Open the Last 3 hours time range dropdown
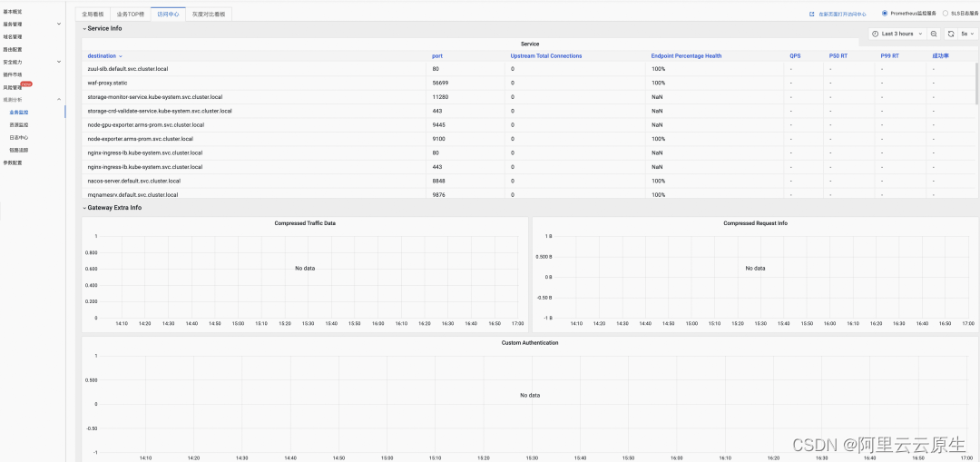The height and width of the screenshot is (462, 980). (x=897, y=34)
